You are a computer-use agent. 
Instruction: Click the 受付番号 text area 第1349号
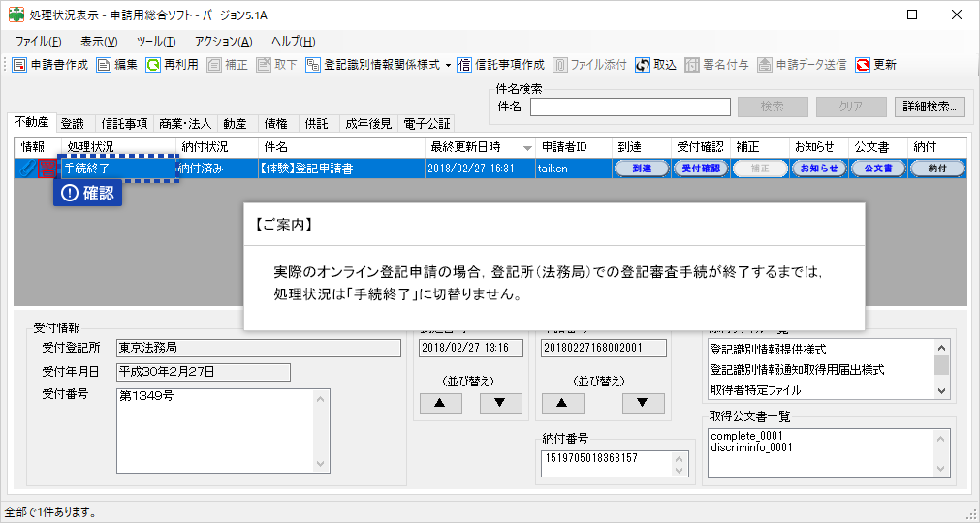(223, 431)
